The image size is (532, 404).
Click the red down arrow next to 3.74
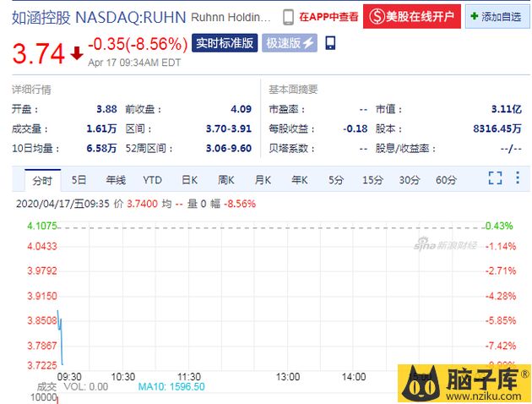click(x=77, y=53)
